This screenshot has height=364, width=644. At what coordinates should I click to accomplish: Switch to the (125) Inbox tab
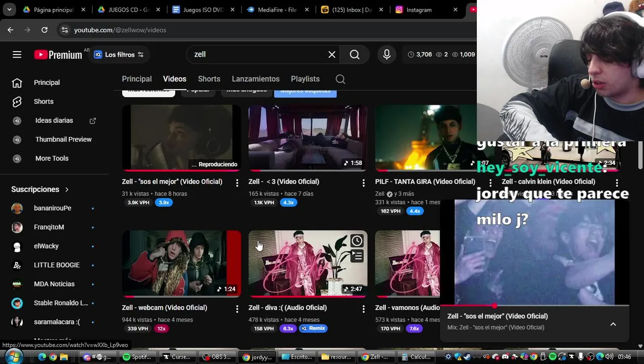[352, 10]
